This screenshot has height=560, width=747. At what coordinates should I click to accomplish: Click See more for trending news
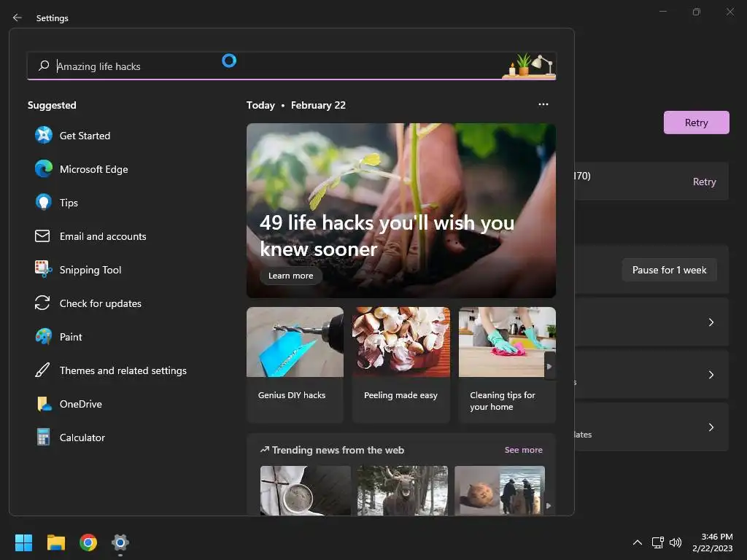(523, 449)
